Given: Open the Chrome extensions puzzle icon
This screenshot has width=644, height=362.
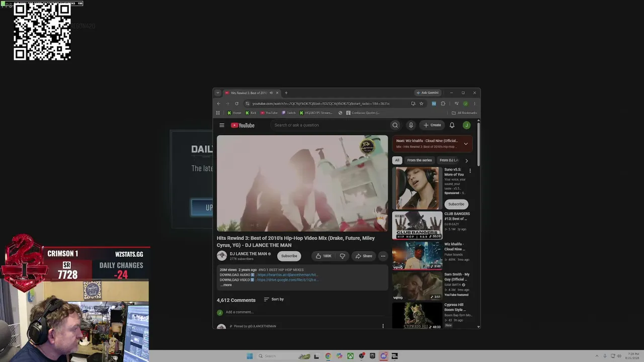Looking at the screenshot, I should pyautogui.click(x=443, y=104).
